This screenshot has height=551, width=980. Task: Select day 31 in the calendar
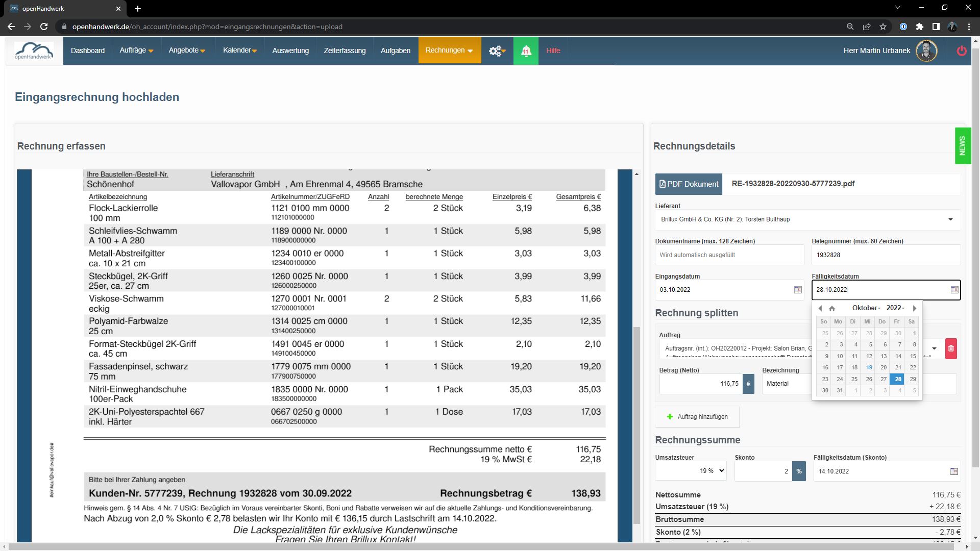coord(840,390)
